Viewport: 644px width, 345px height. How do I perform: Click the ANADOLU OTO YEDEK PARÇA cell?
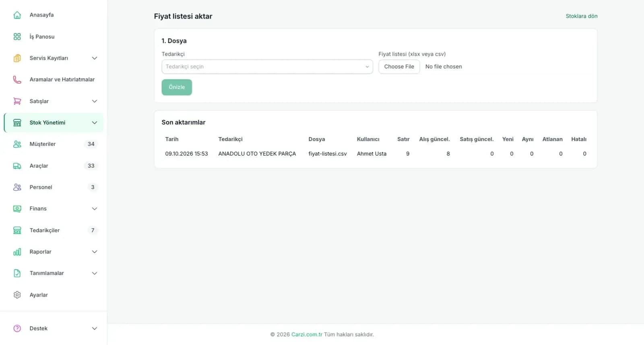click(x=257, y=154)
